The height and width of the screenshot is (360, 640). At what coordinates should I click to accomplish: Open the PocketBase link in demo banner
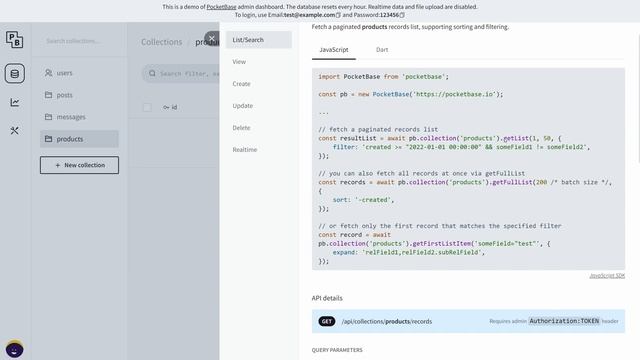221,7
